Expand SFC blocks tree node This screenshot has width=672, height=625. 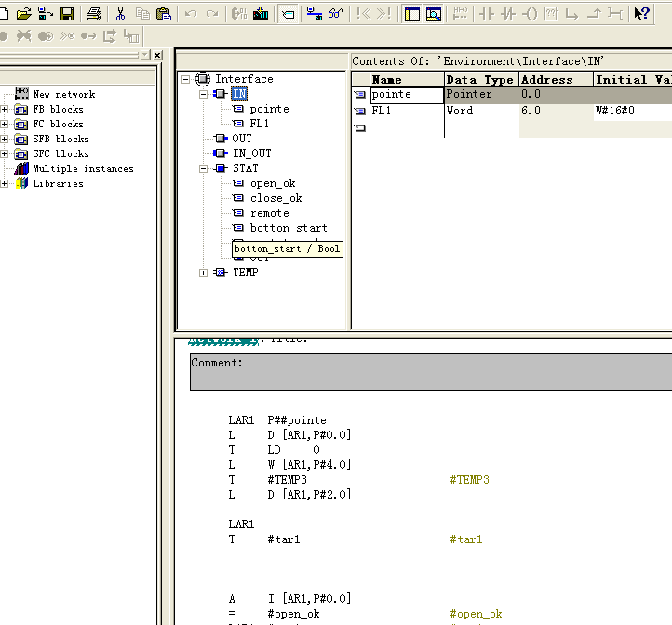pos(4,153)
